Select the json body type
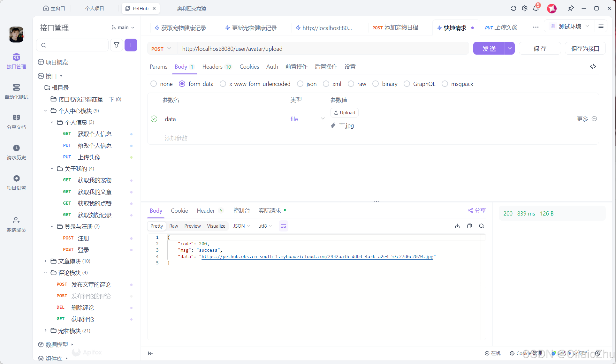Image resolution: width=616 pixels, height=364 pixels. pos(300,84)
